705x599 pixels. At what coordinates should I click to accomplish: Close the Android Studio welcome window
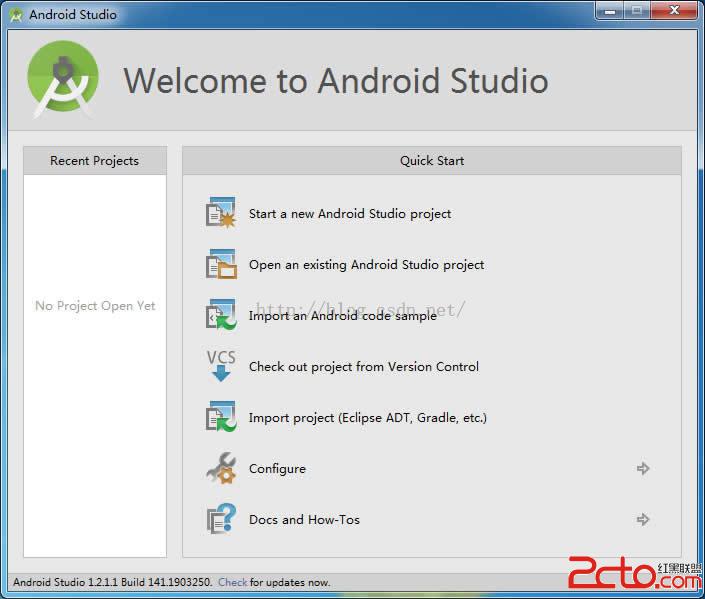click(674, 10)
